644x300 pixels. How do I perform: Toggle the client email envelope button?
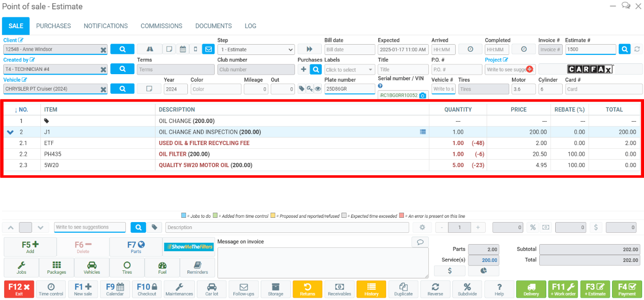coord(208,49)
